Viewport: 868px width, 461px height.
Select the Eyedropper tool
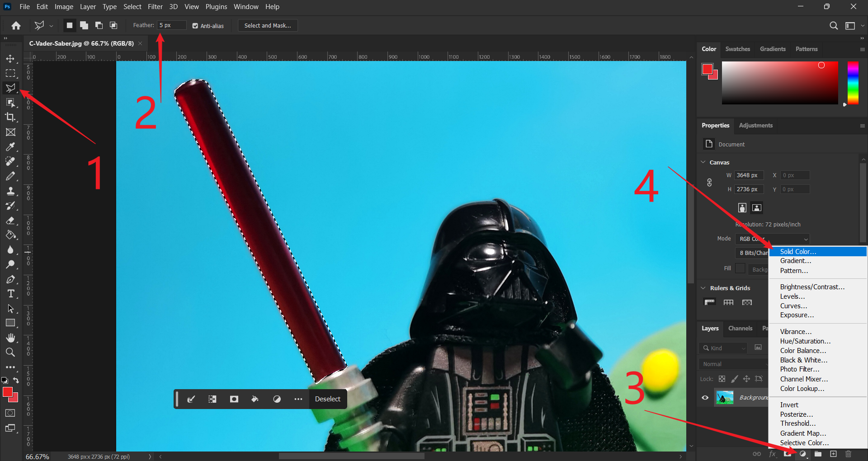pyautogui.click(x=10, y=147)
